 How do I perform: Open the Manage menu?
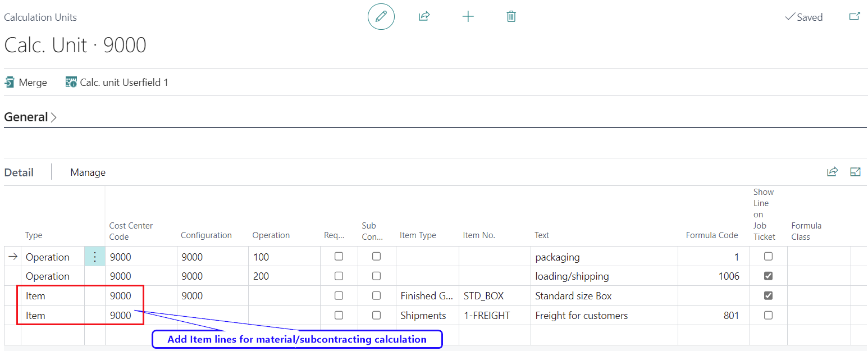tap(88, 172)
